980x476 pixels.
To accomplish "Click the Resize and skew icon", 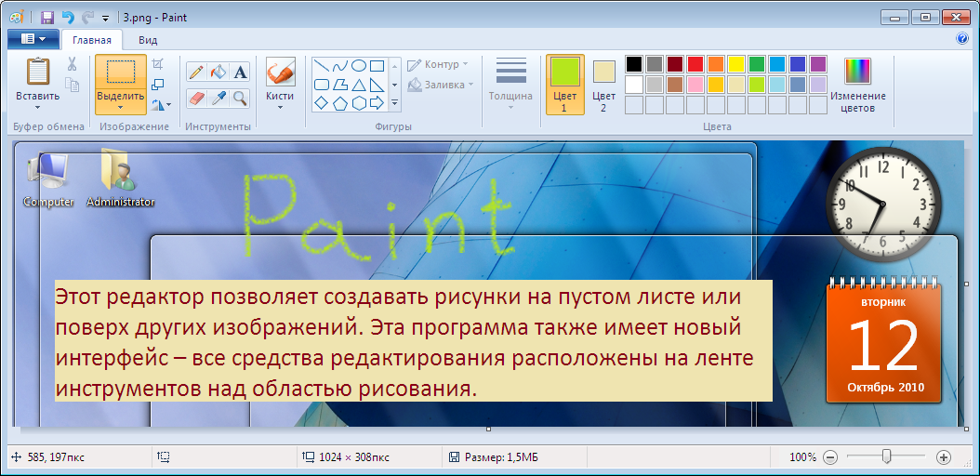I will (x=158, y=85).
